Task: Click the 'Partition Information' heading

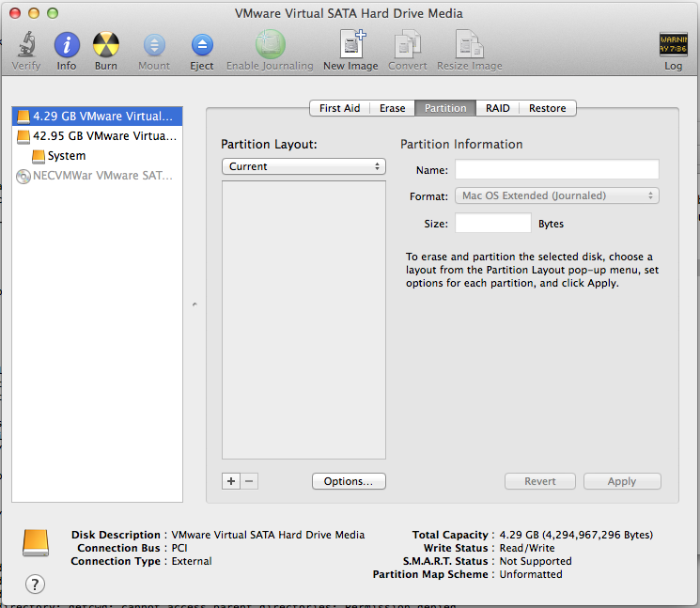Action: [461, 144]
